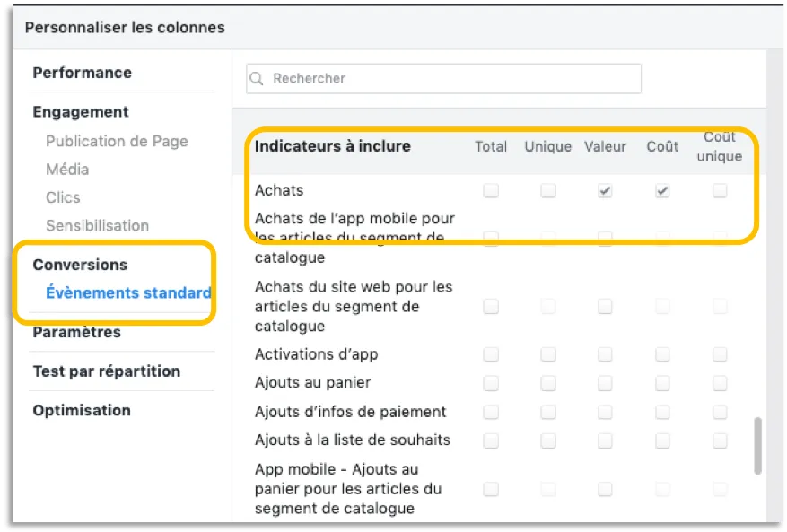Check Total for Achats du site web
787x532 pixels.
pyautogui.click(x=491, y=306)
